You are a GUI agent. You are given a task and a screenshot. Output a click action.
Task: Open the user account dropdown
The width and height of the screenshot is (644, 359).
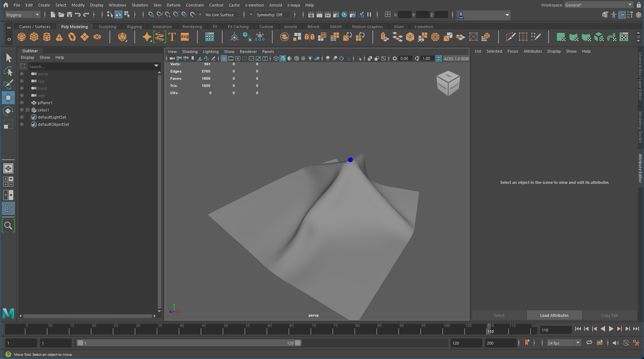484,15
